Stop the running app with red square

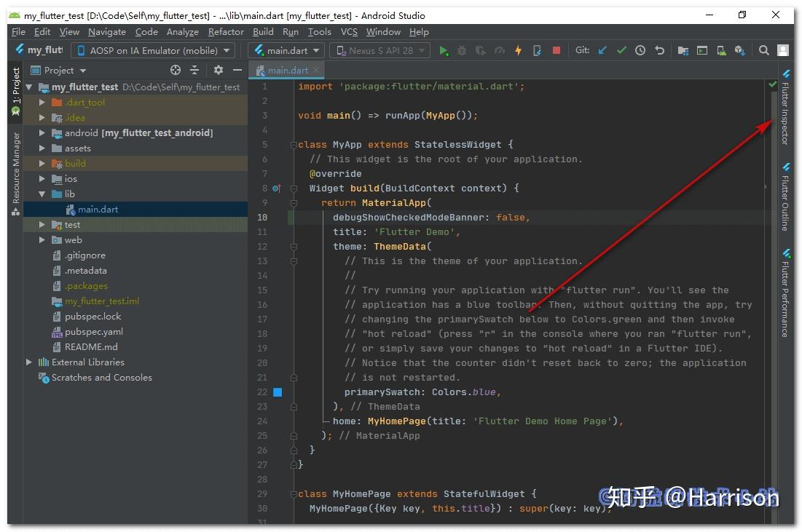557,50
